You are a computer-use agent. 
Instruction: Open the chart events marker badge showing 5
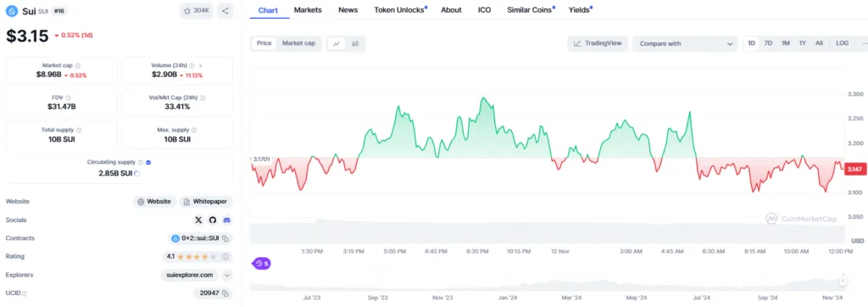pos(261,264)
